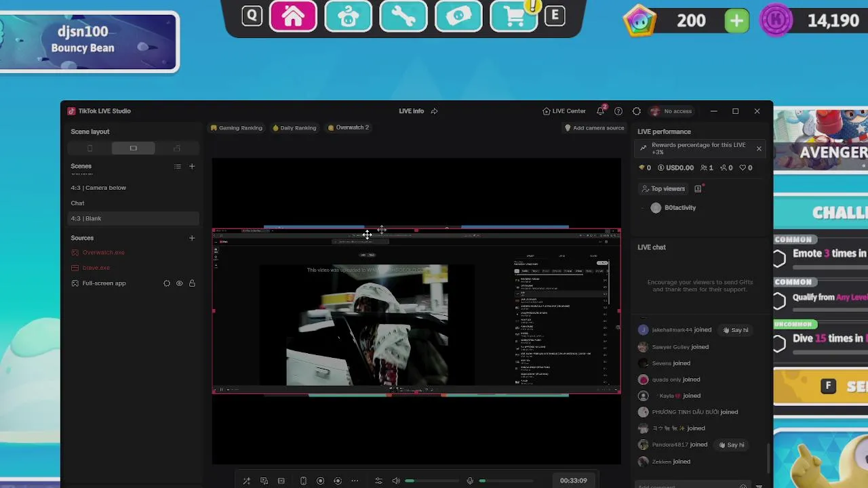Add a new source with plus icon
Screen dimensions: 868x488
[192, 238]
